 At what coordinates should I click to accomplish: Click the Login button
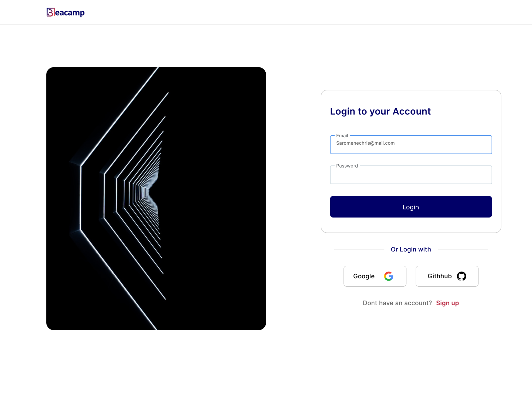(411, 206)
